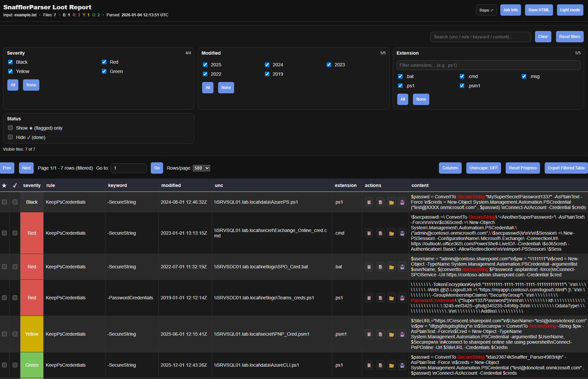Click the floppy disk icon for Teams_creds.ps1 row

(x=402, y=298)
